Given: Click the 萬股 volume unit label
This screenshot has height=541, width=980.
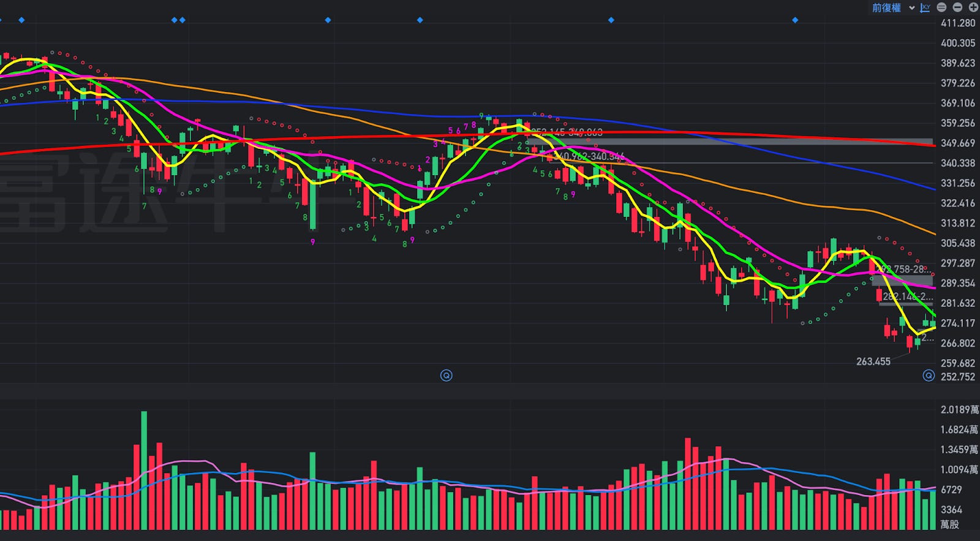Looking at the screenshot, I should click(950, 524).
